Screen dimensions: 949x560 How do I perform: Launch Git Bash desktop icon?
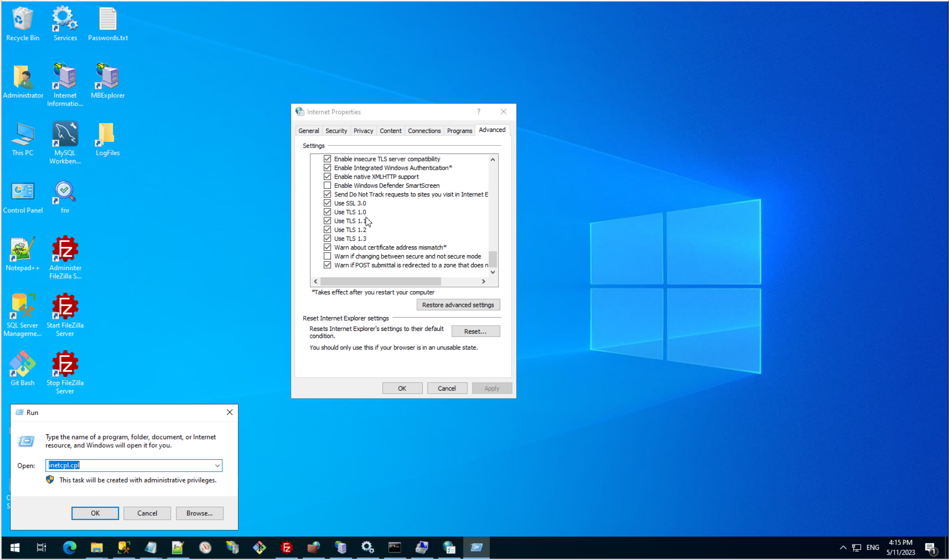pyautogui.click(x=22, y=365)
